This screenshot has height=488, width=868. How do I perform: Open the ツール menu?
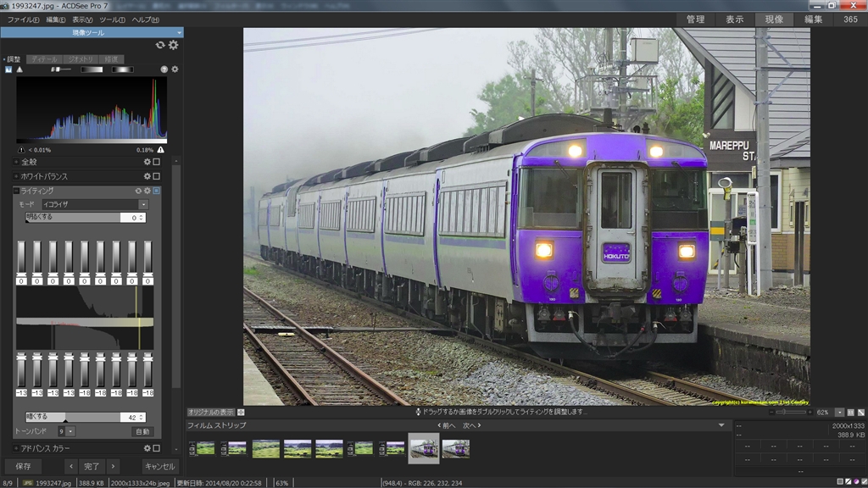[112, 19]
